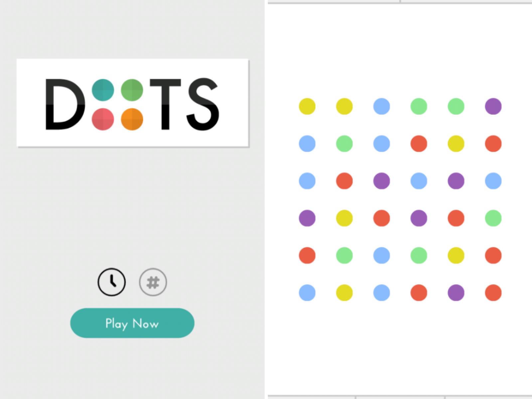Click the red dot in the DOTS logo
This screenshot has height=399, width=532.
(103, 119)
